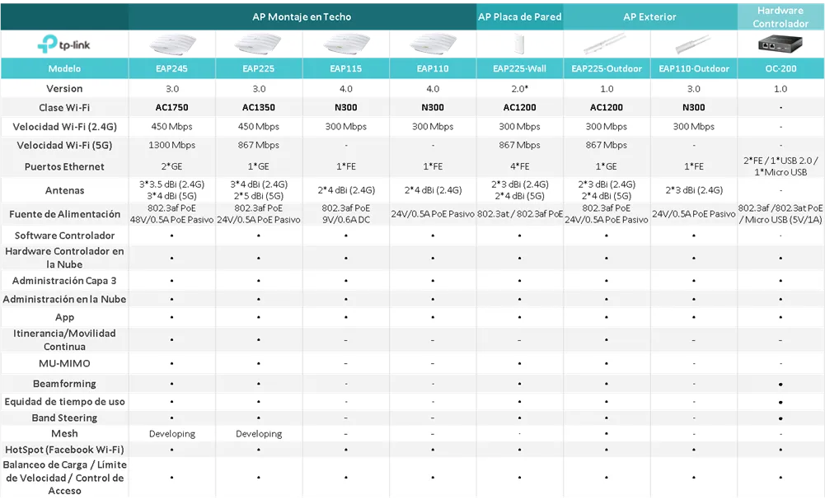Select the AP Placa de Pared header
This screenshot has width=825, height=504.
pyautogui.click(x=519, y=16)
